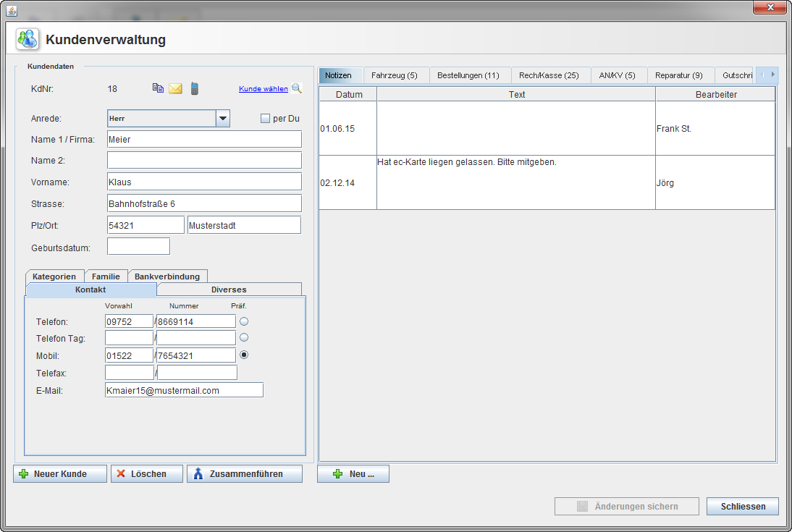Open the Bankverbindung tab
The height and width of the screenshot is (532, 792).
coord(167,276)
